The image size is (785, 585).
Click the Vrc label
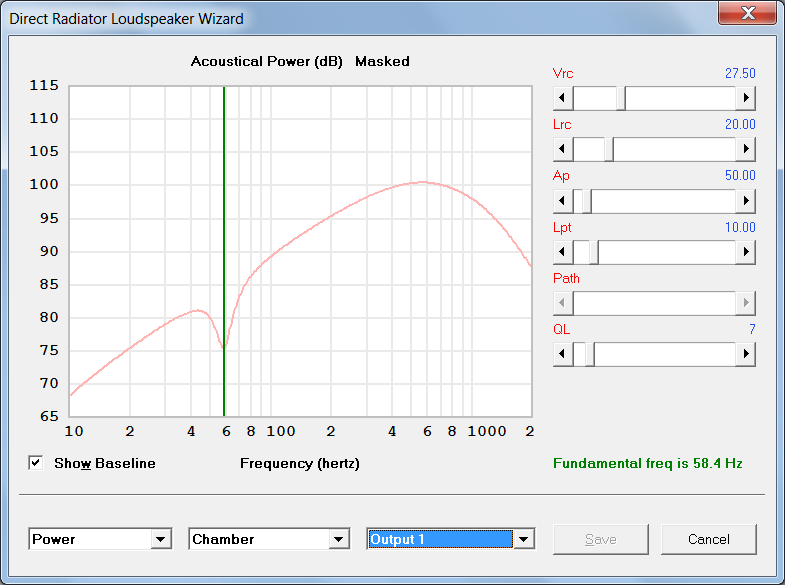click(563, 74)
